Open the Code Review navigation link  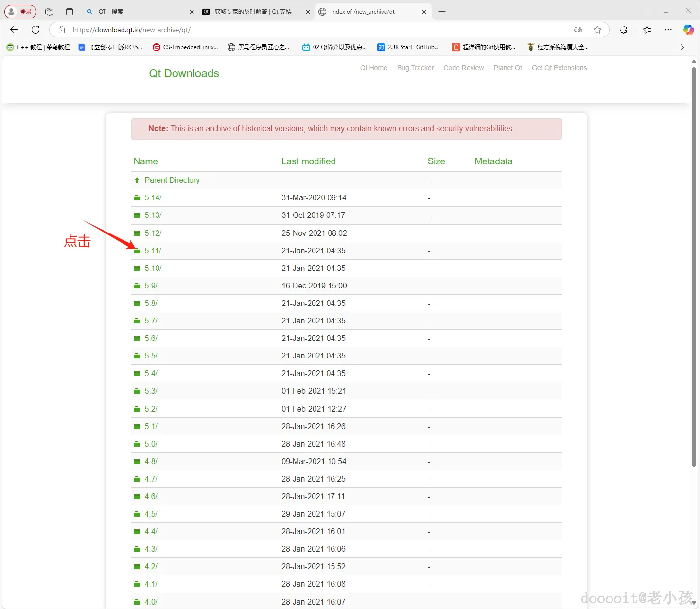tap(463, 68)
